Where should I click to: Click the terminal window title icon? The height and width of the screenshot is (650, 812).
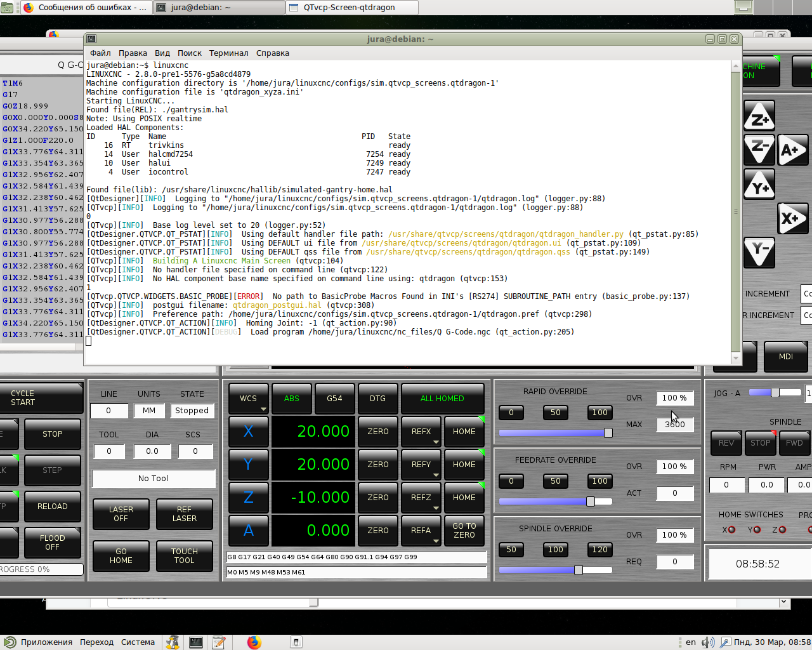(91, 39)
